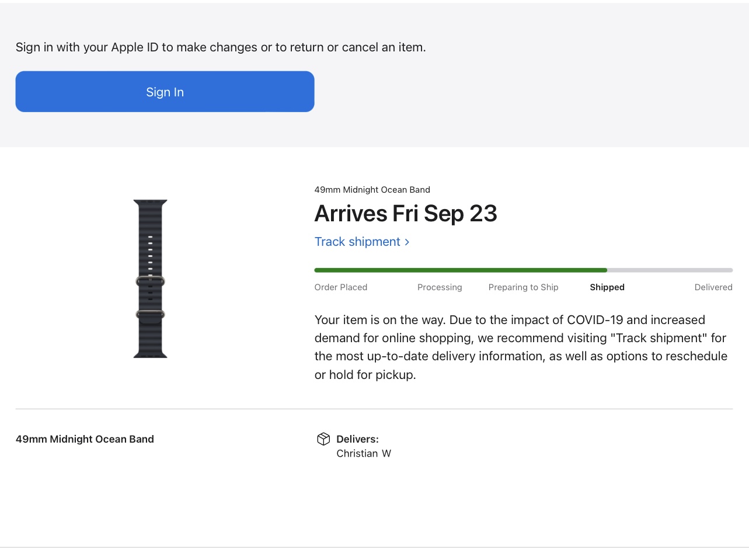Click the bold 49mm Midnight Ocean Band label at bottom
This screenshot has height=560, width=749.
coord(85,439)
